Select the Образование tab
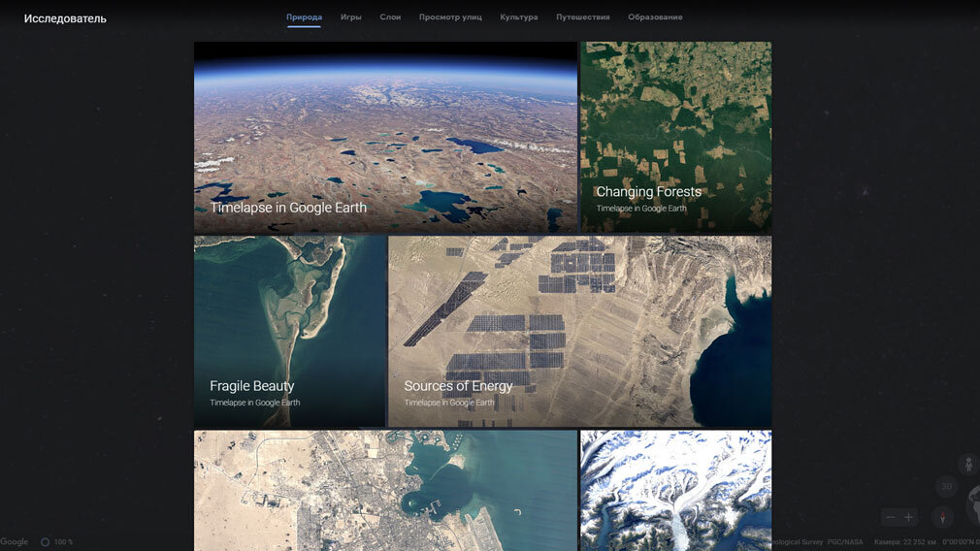 coord(655,16)
